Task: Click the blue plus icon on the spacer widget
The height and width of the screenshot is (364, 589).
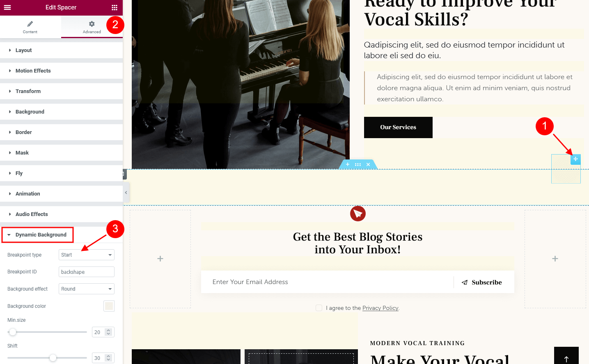Action: click(x=575, y=159)
